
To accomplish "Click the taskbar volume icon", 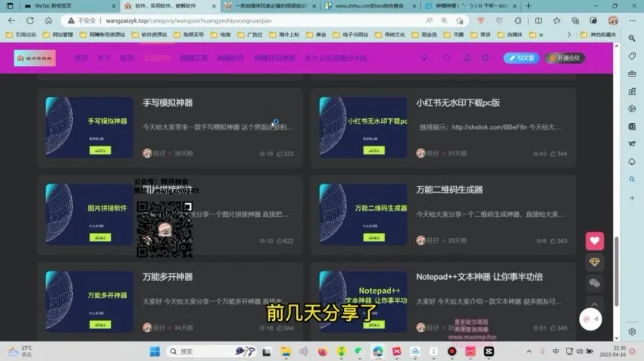I will click(579, 352).
